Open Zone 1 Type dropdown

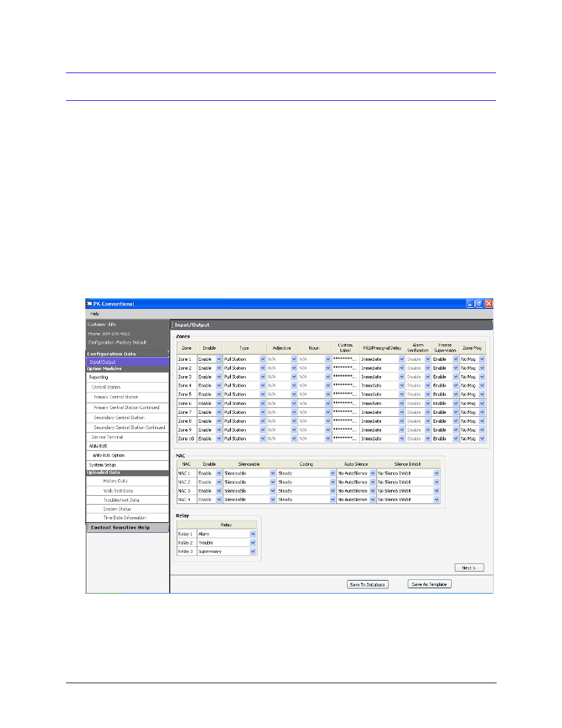click(x=263, y=359)
